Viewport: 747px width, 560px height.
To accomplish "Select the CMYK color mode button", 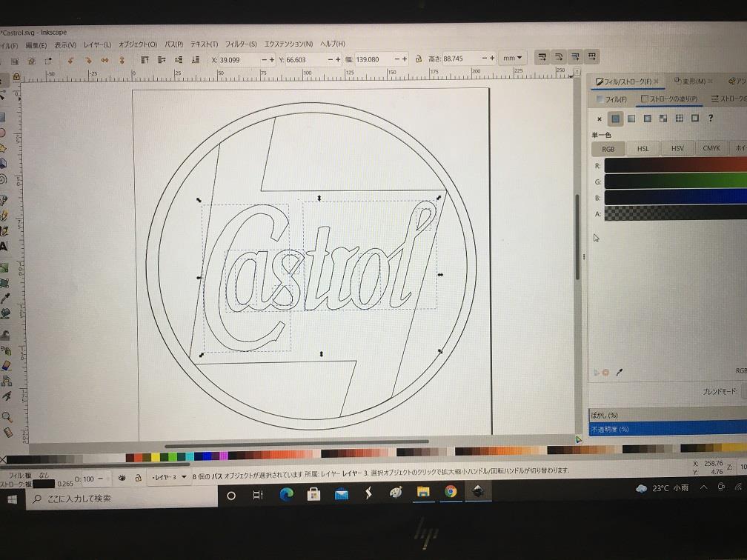I will [711, 148].
